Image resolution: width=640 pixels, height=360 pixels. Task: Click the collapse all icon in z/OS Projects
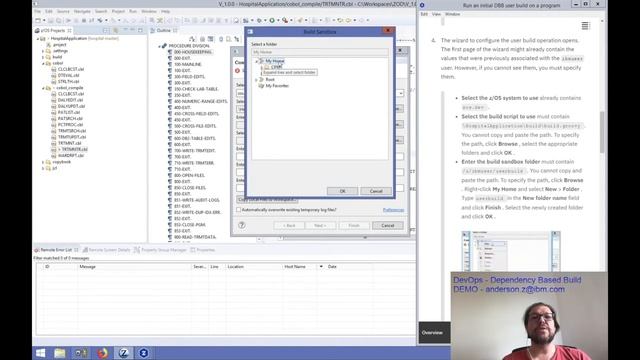(x=106, y=31)
